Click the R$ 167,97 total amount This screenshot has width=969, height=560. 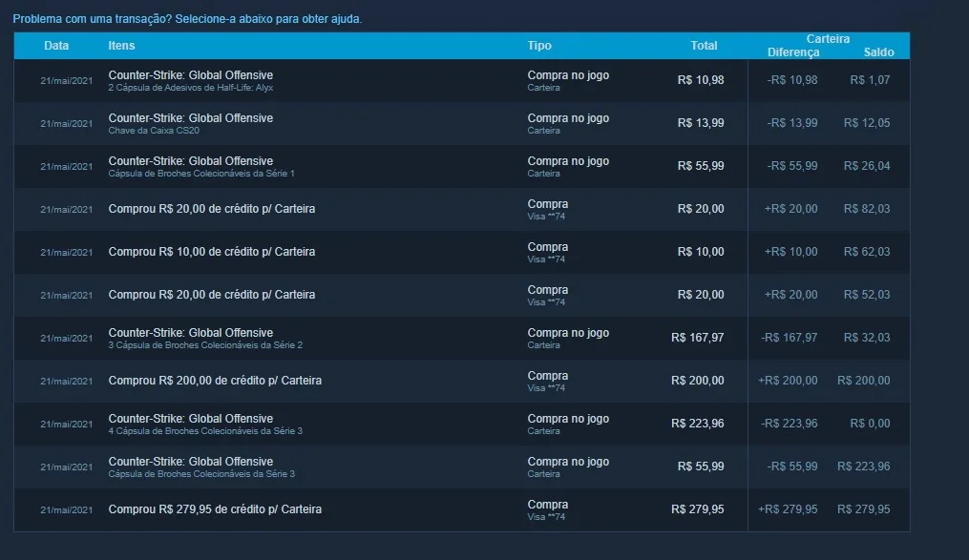point(698,338)
